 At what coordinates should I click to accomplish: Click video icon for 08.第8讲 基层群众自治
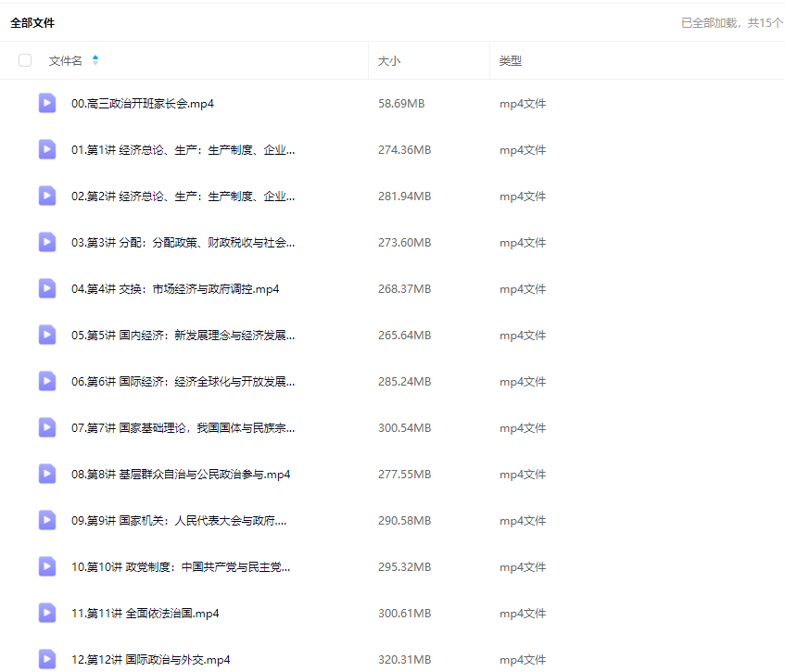[47, 474]
